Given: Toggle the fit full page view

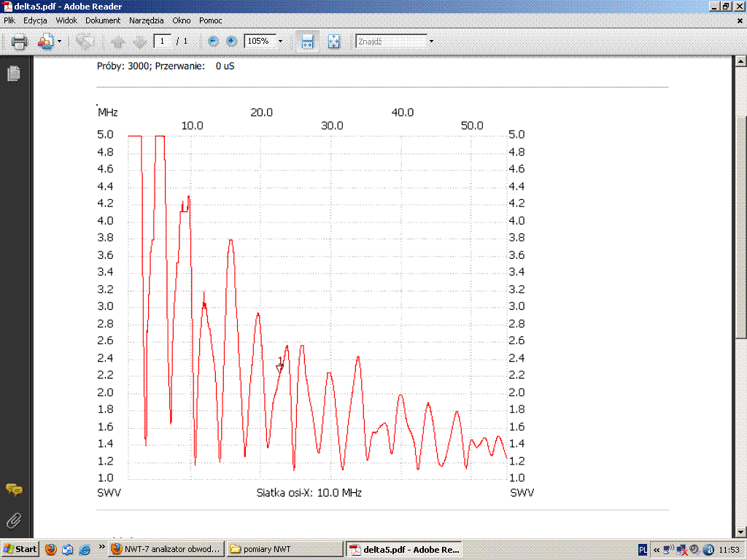Looking at the screenshot, I should 333,42.
